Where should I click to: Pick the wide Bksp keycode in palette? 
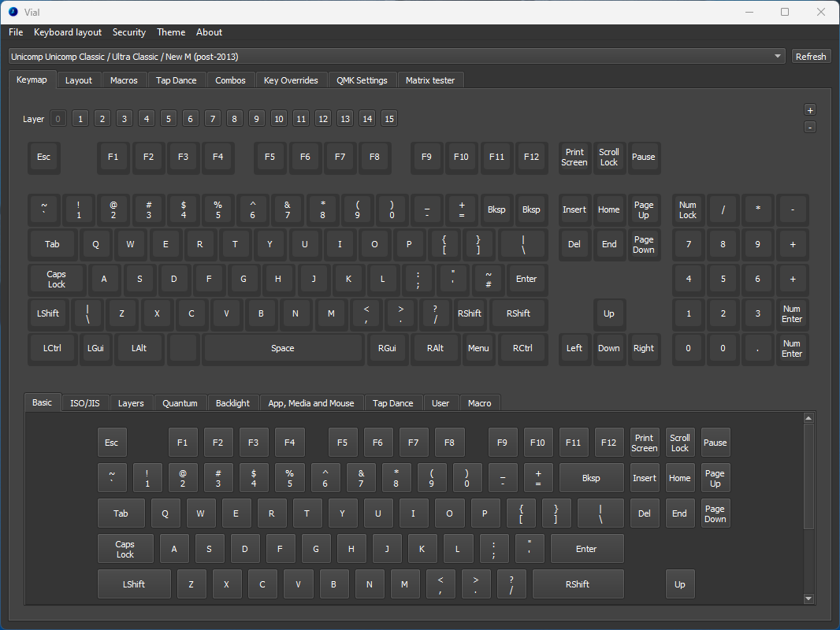592,478
